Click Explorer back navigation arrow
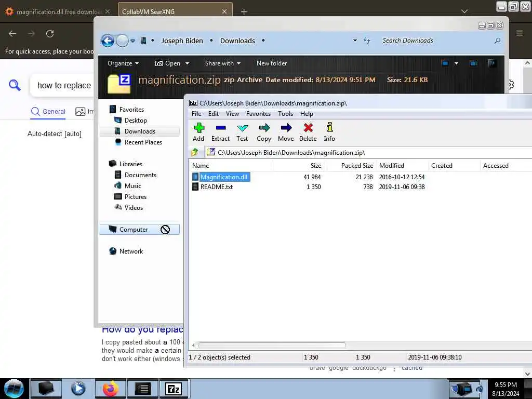Screen dimensions: 532x399 coord(108,41)
